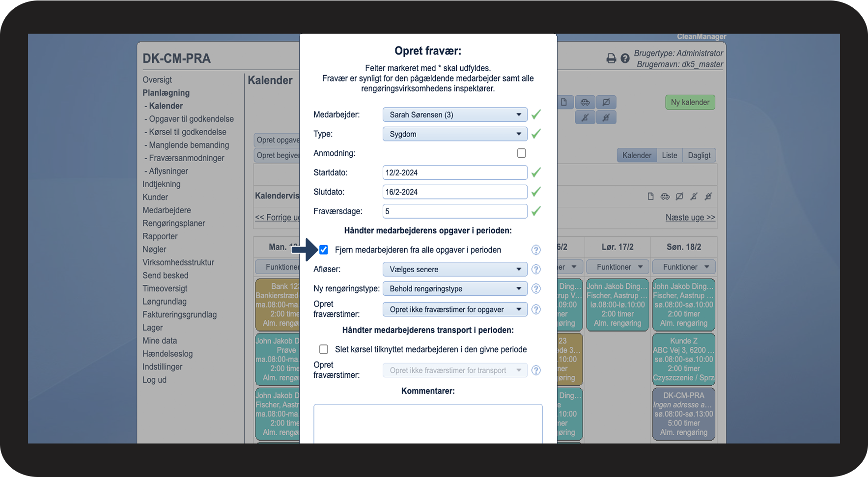Click help icon beside Afløser dropdown

tap(536, 269)
